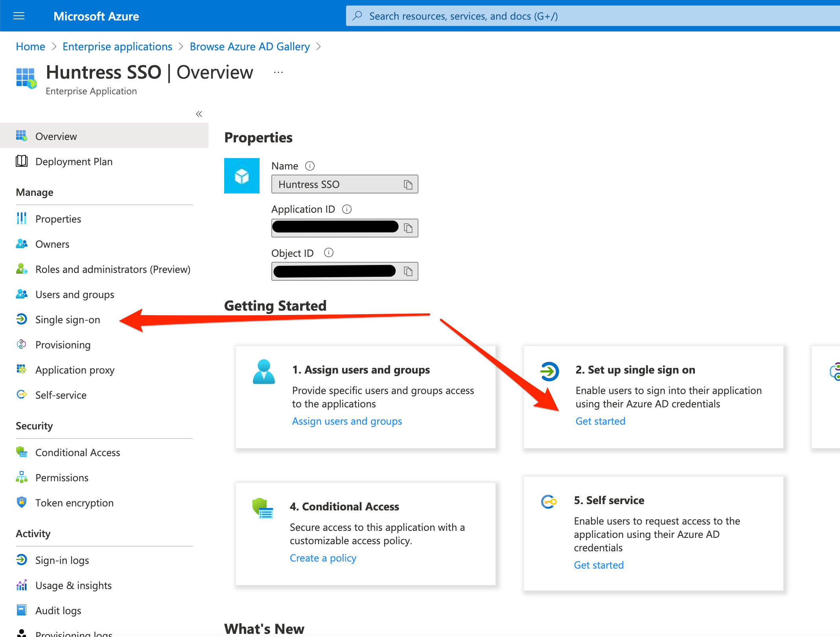The image size is (840, 637).
Task: Open the more options ellipsis
Action: (x=278, y=72)
